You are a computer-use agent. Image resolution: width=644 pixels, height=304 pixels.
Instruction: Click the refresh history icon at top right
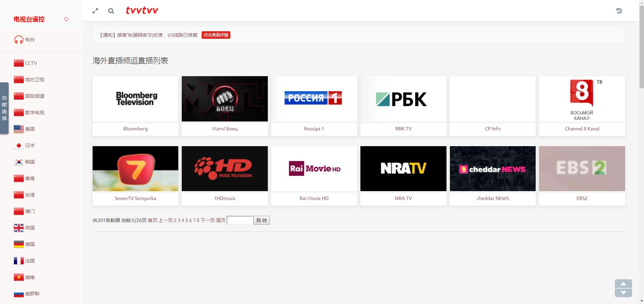click(619, 11)
